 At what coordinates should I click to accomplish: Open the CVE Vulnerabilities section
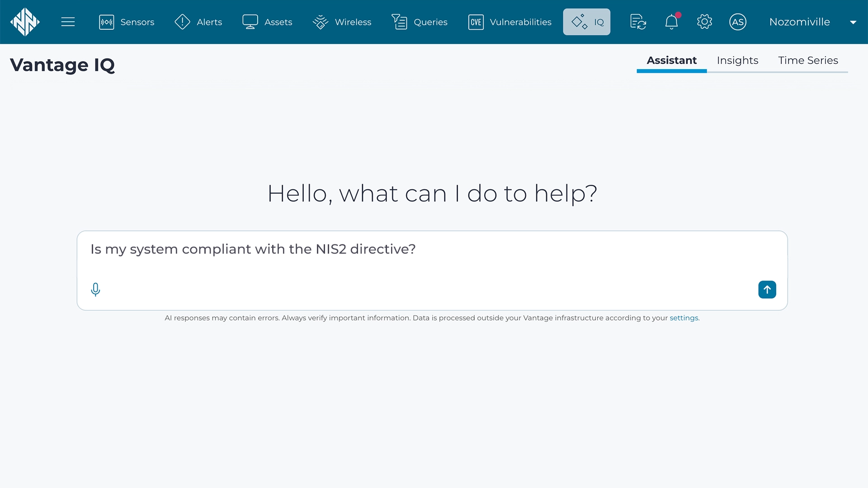click(509, 22)
